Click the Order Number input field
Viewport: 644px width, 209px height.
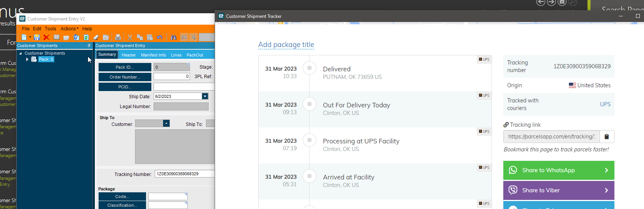tap(171, 77)
